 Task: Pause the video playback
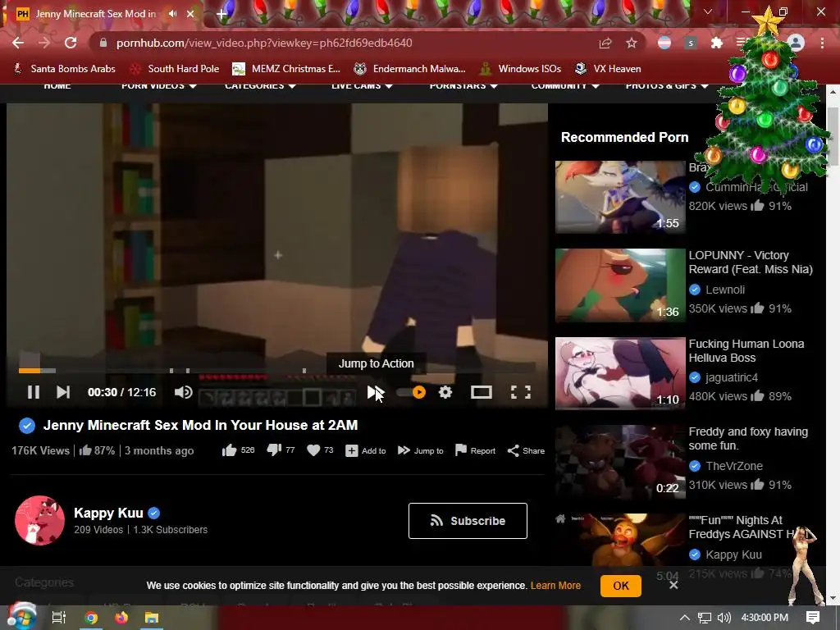coord(33,392)
